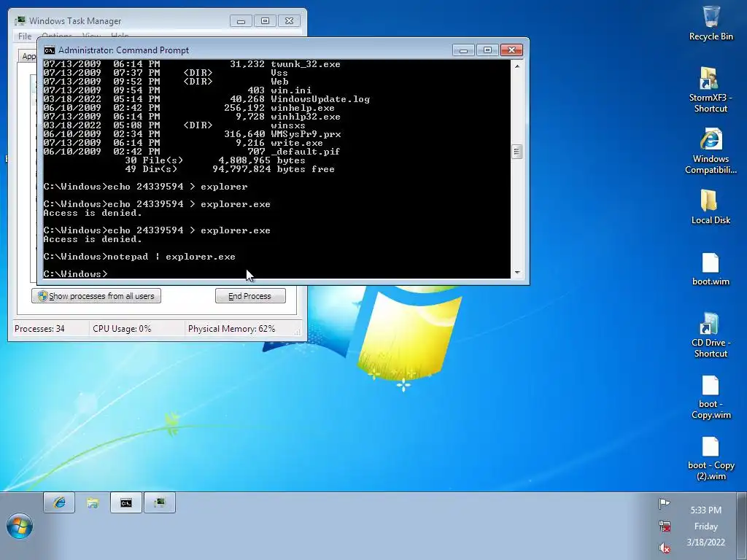Click the WMSysPr9.prx line in Command Prompt
747x560 pixels.
click(192, 134)
